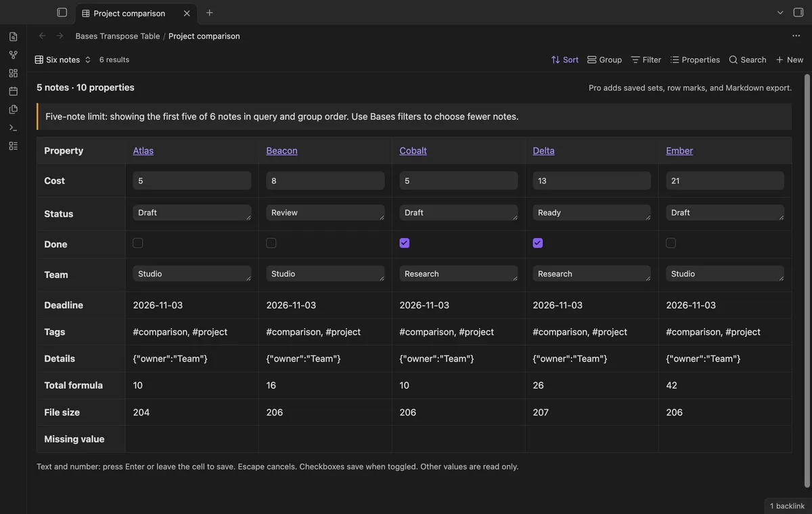
Task: Edit the Beacon Status field Review
Action: [x=325, y=212]
